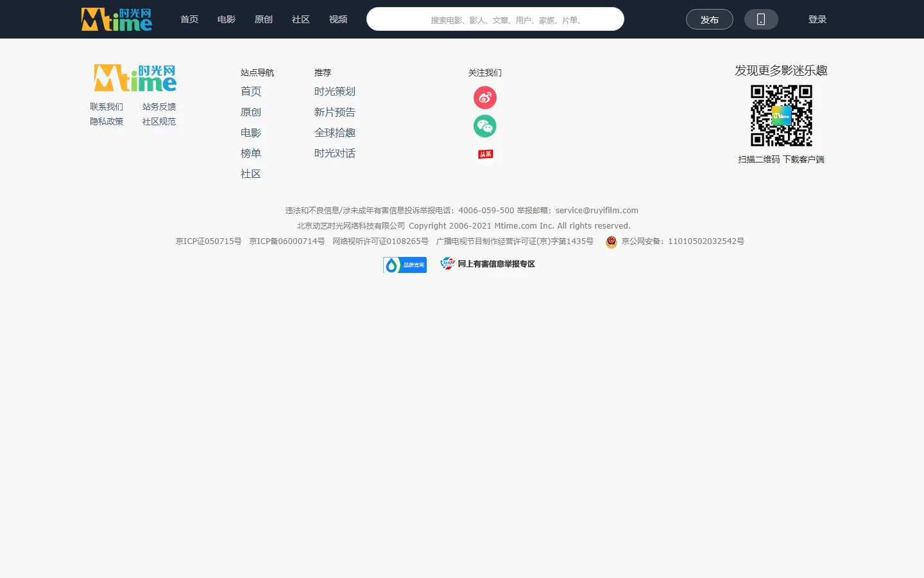Open 视频 in the top navigation
The width and height of the screenshot is (924, 578).
[338, 19]
